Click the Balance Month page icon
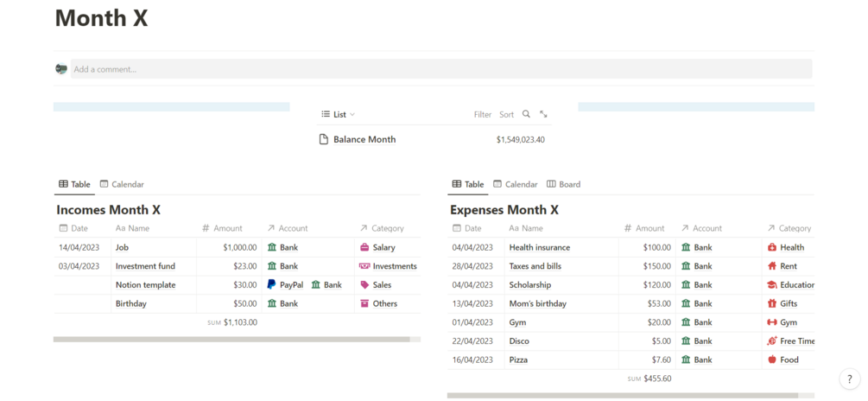 point(324,140)
